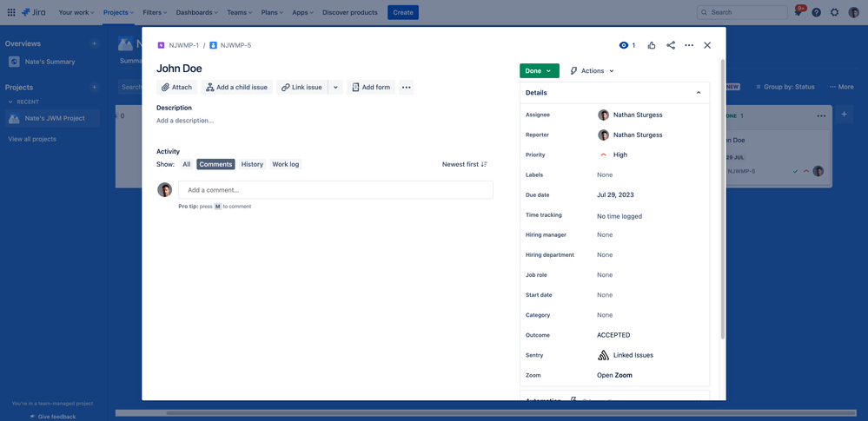Open Nate's Summary overview
The height and width of the screenshot is (421, 868).
[x=53, y=62]
